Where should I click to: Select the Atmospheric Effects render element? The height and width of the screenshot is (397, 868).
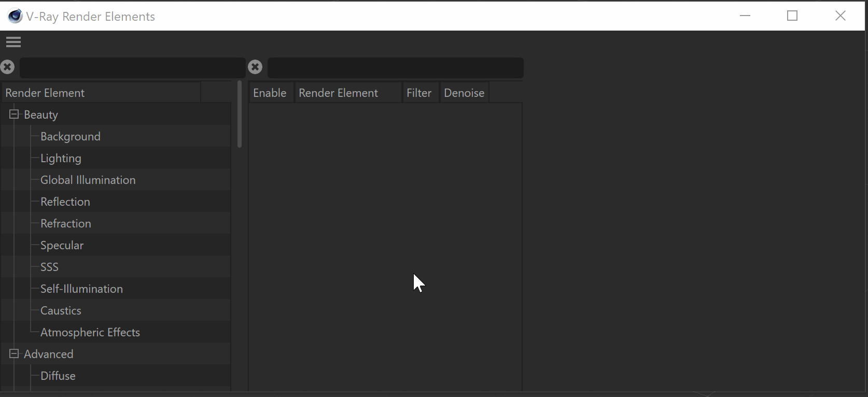[x=90, y=332]
